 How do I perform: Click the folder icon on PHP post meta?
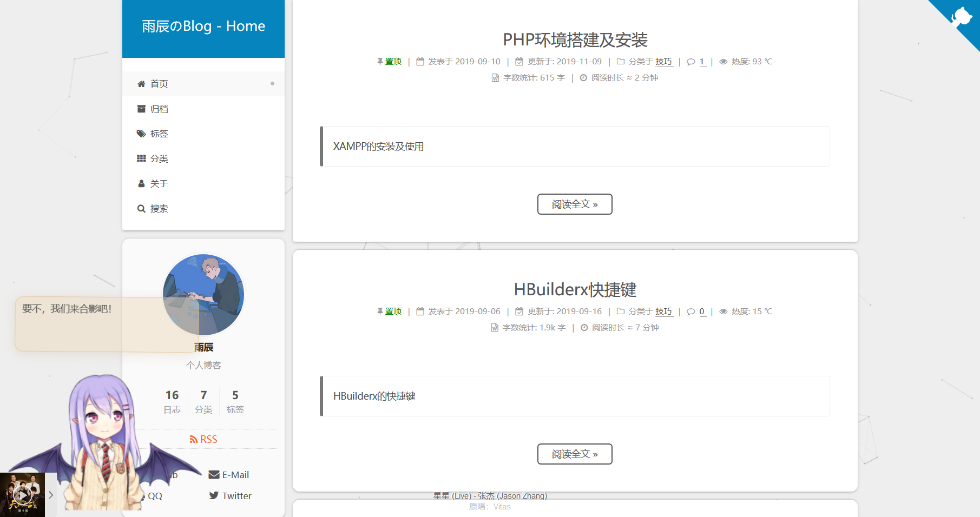tap(621, 62)
